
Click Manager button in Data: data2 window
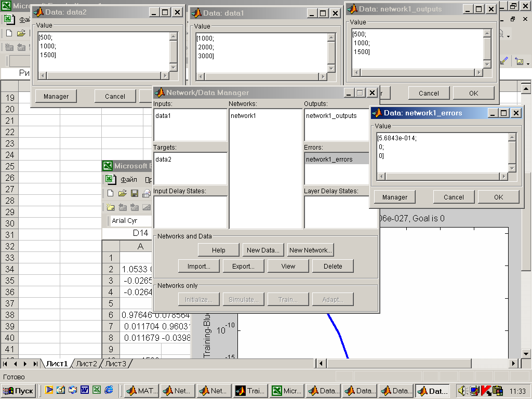[56, 96]
